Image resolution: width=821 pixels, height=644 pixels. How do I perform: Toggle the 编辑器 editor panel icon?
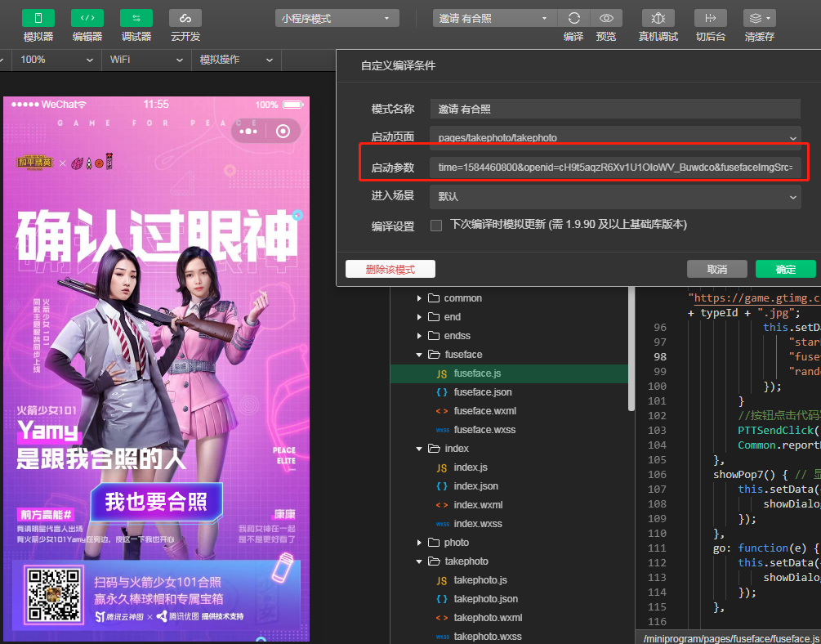click(x=87, y=18)
